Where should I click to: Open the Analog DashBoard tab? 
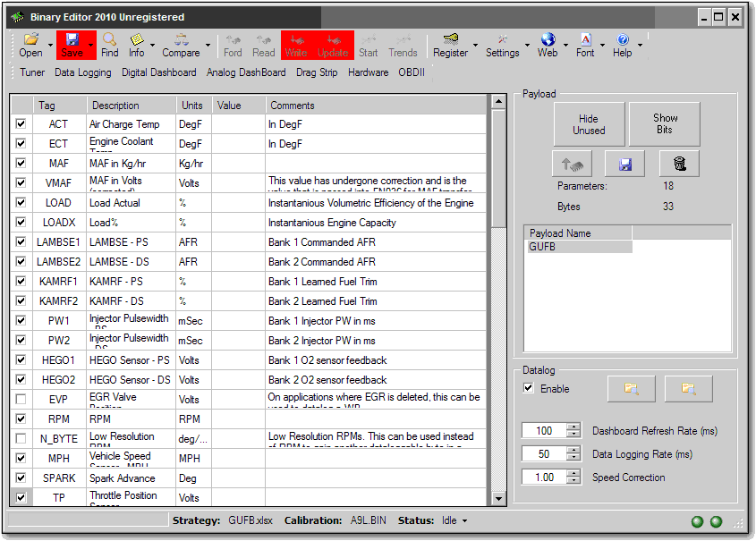[246, 72]
